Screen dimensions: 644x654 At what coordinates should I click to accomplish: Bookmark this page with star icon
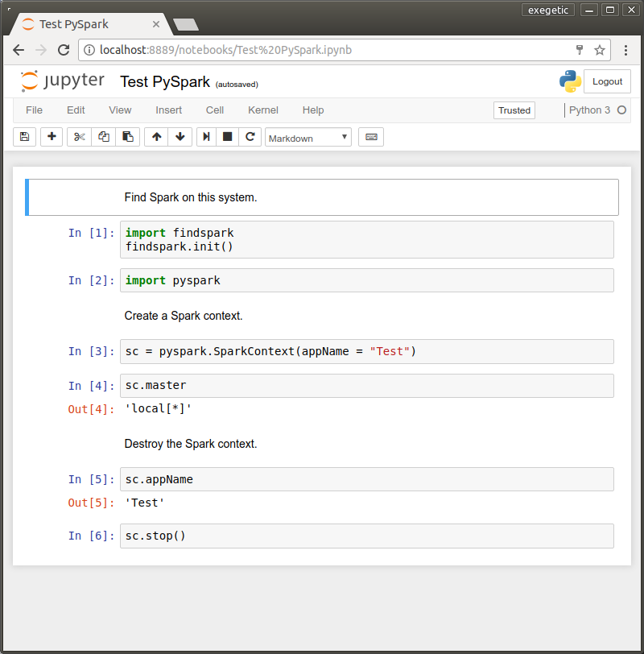tap(600, 50)
